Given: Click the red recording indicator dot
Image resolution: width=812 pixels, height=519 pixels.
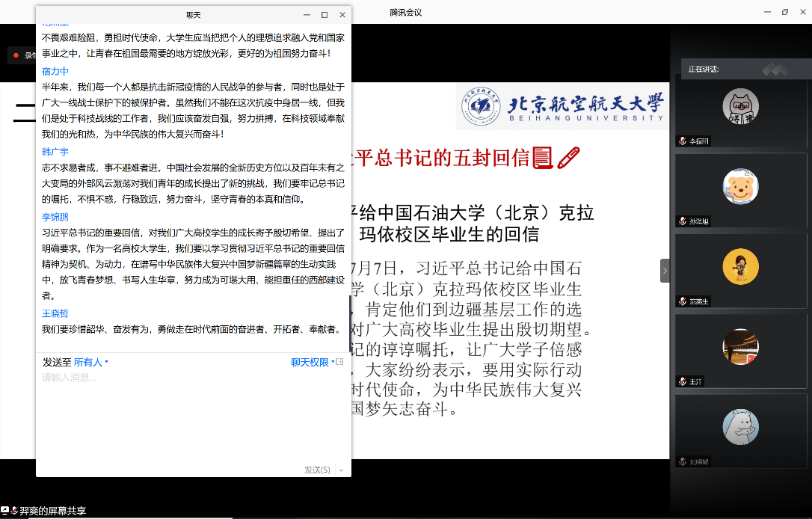Looking at the screenshot, I should click(15, 55).
